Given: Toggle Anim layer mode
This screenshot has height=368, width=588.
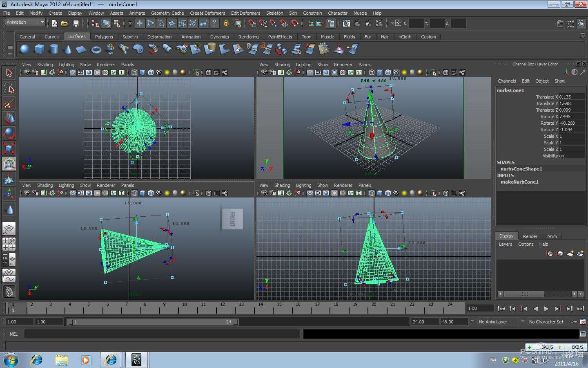Looking at the screenshot, I should click(x=552, y=236).
